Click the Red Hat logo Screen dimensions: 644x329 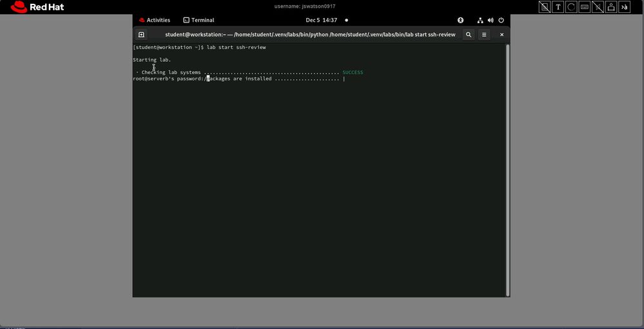point(37,8)
